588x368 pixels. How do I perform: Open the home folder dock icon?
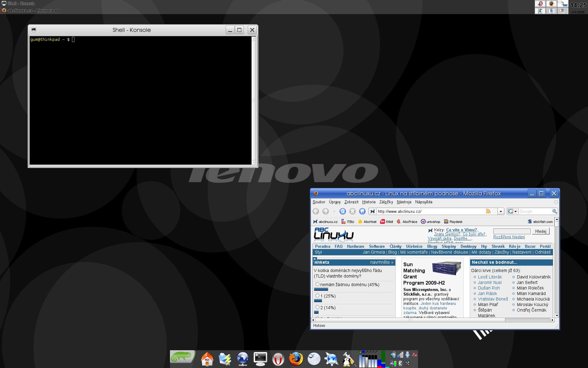pos(207,359)
